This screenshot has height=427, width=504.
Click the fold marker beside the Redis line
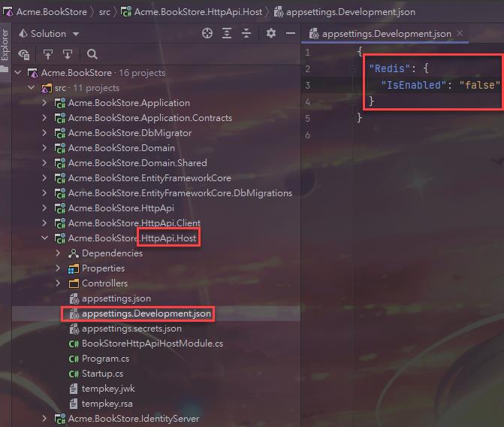(x=352, y=68)
